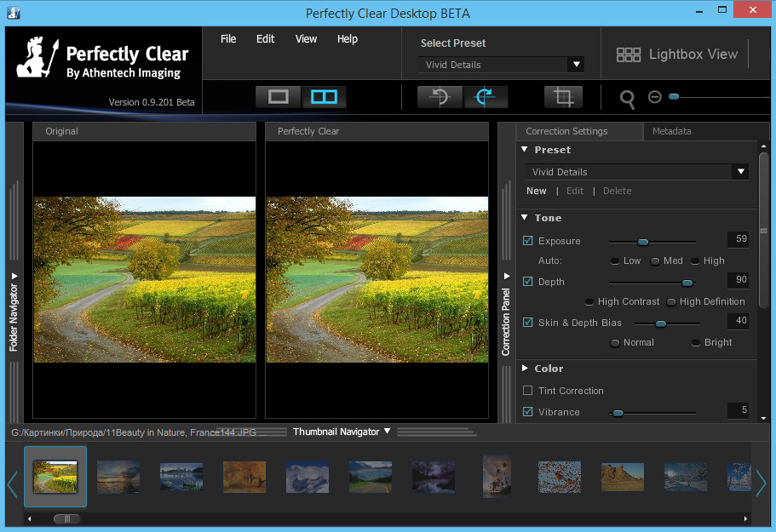Screen dimensions: 776x532
Task: Go to previous thumbnails with left arrow
Action: point(13,483)
